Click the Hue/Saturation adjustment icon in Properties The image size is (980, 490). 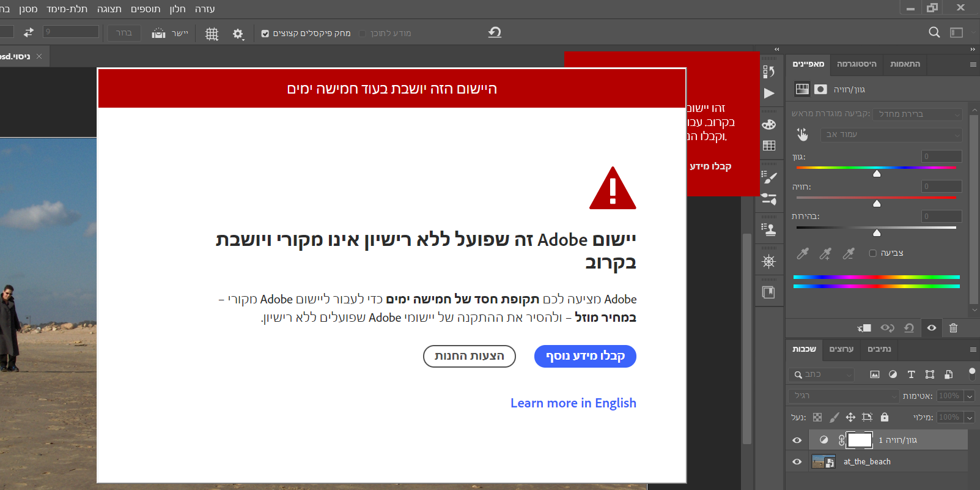(802, 89)
